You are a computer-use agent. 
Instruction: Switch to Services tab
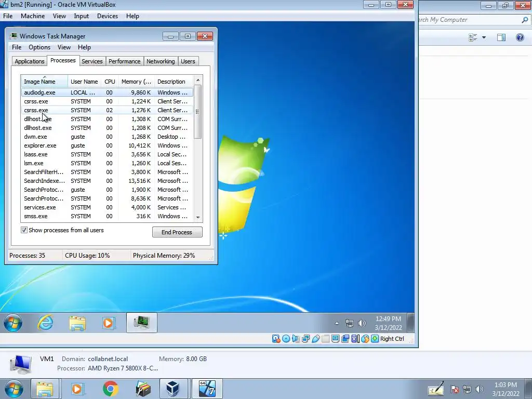click(92, 61)
